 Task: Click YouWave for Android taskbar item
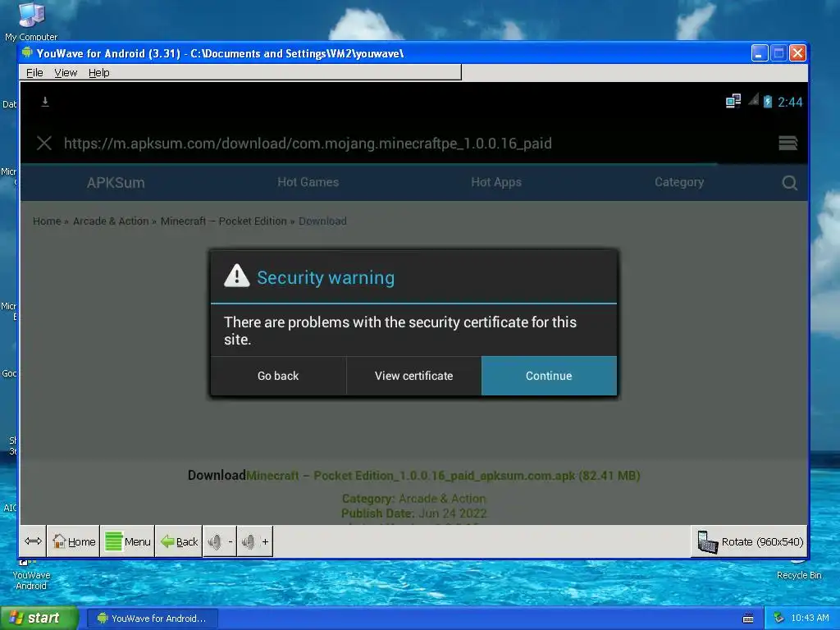click(x=153, y=619)
